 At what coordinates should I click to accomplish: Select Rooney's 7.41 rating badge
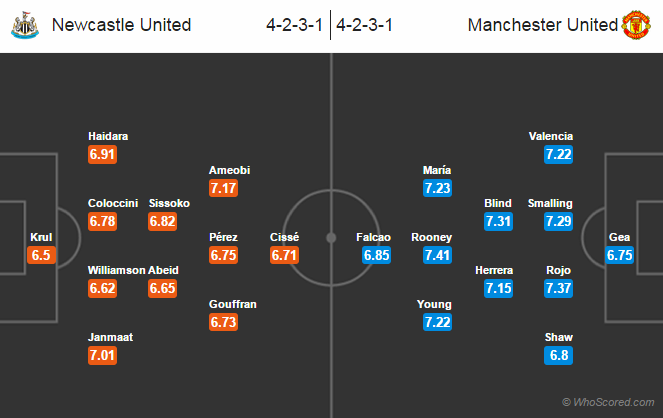(438, 255)
